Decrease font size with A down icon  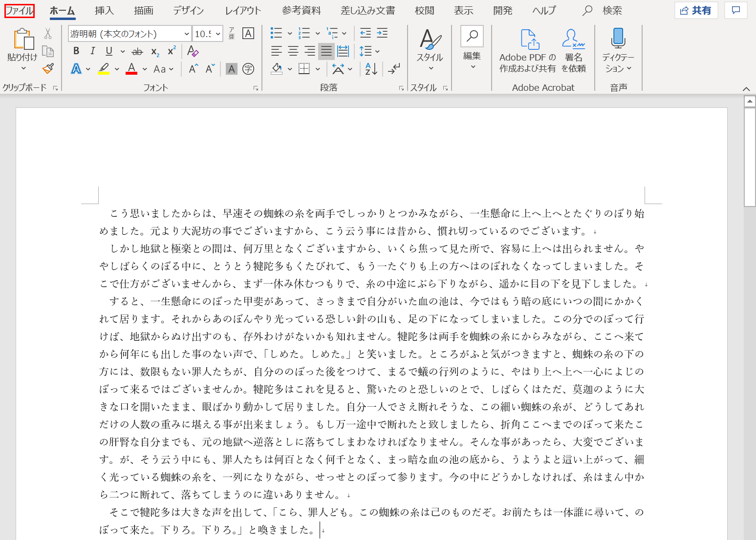click(210, 69)
